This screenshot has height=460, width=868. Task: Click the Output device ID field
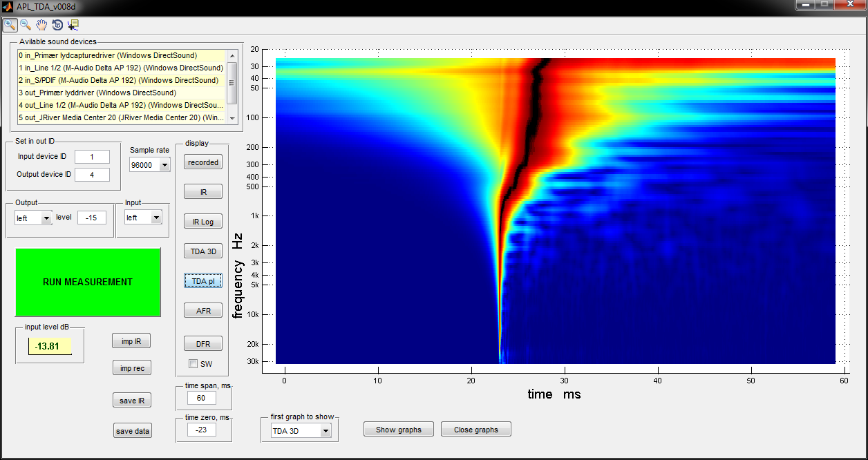(x=92, y=174)
